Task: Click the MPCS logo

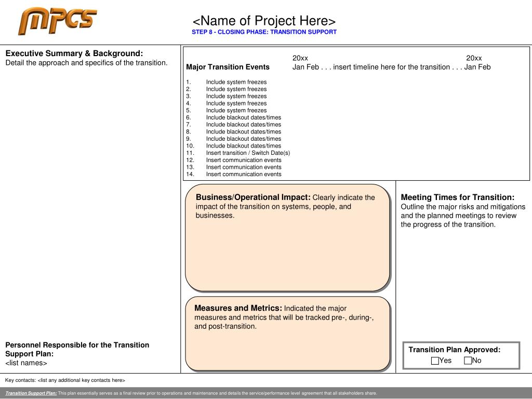Action: click(x=57, y=21)
